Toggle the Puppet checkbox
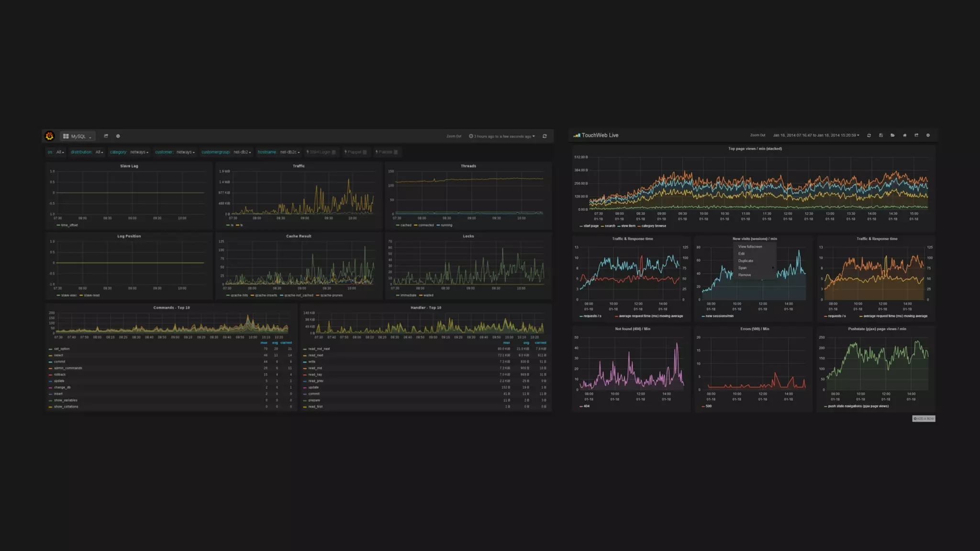Image resolution: width=980 pixels, height=551 pixels. [365, 152]
